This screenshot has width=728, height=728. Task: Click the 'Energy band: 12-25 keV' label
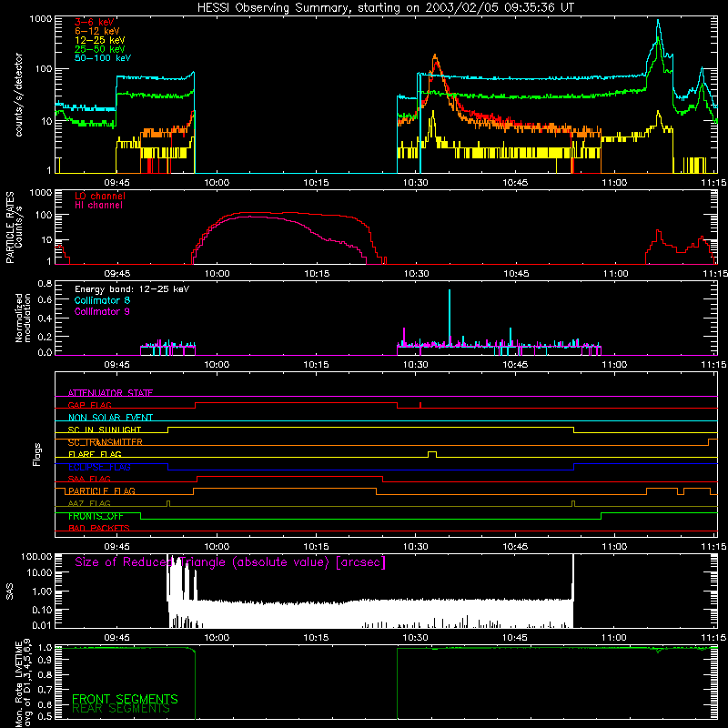(132, 289)
